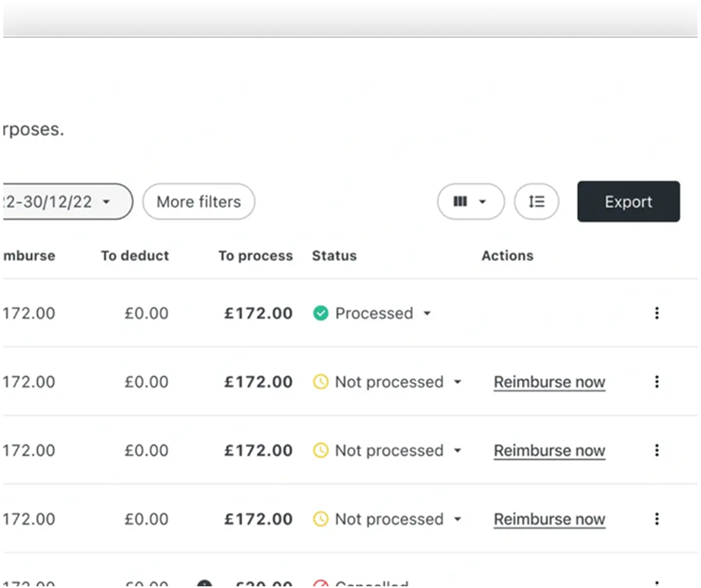
Task: Open More filters
Action: (199, 201)
